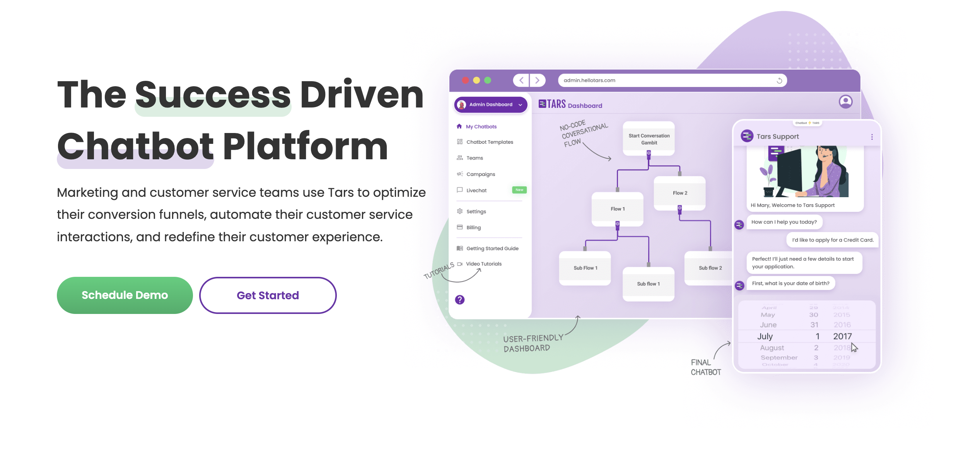Click the Chatbot Templates grid icon
980x457 pixels.
click(x=459, y=142)
